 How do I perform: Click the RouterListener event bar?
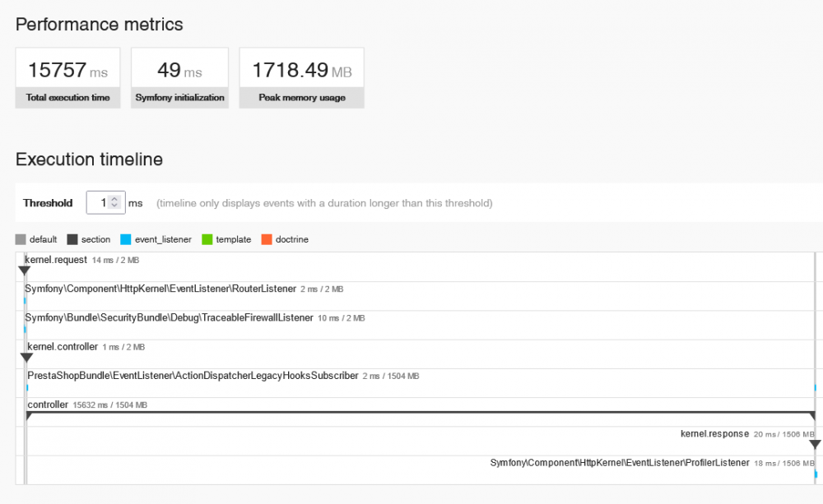(x=26, y=301)
